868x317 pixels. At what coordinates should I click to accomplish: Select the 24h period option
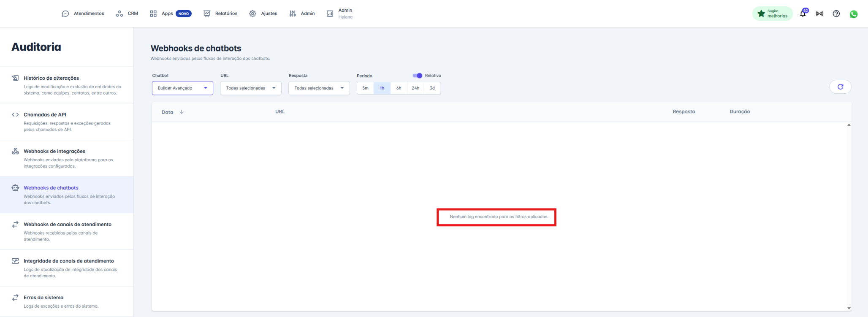click(x=415, y=88)
